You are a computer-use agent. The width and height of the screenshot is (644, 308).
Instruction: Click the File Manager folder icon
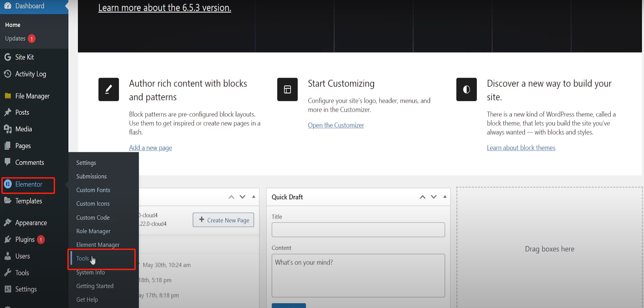click(8, 96)
